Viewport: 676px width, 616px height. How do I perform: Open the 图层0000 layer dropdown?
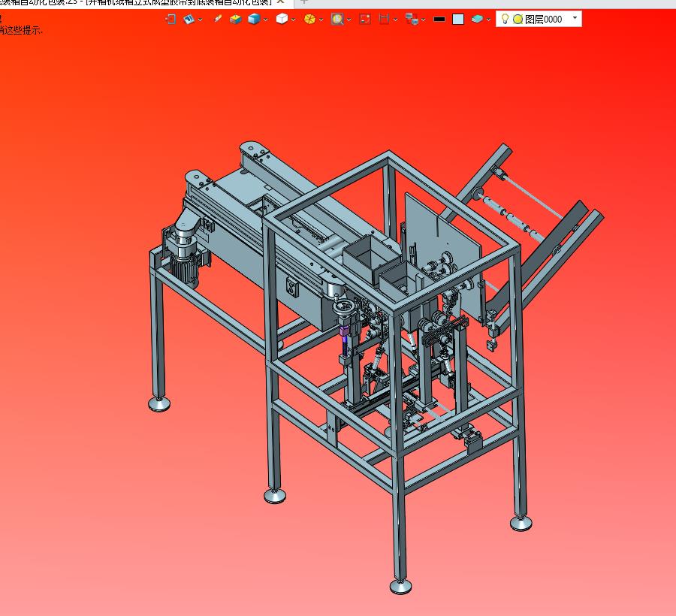coord(575,18)
